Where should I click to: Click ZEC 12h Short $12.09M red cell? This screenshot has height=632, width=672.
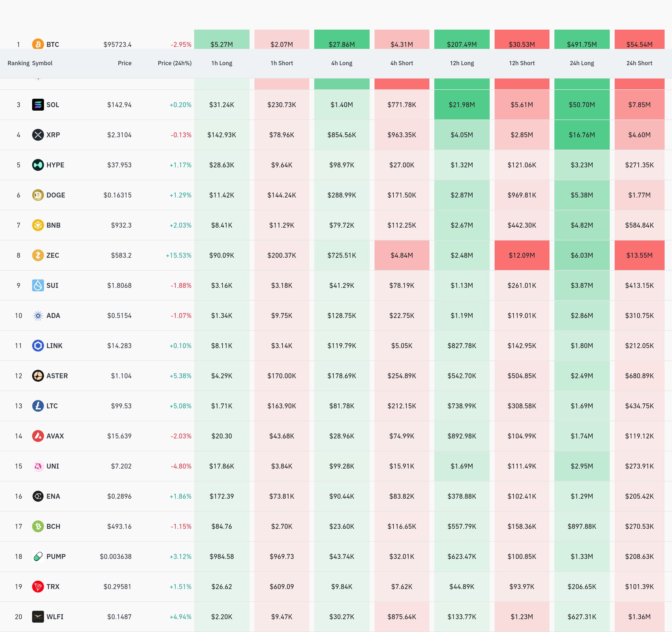coord(522,255)
